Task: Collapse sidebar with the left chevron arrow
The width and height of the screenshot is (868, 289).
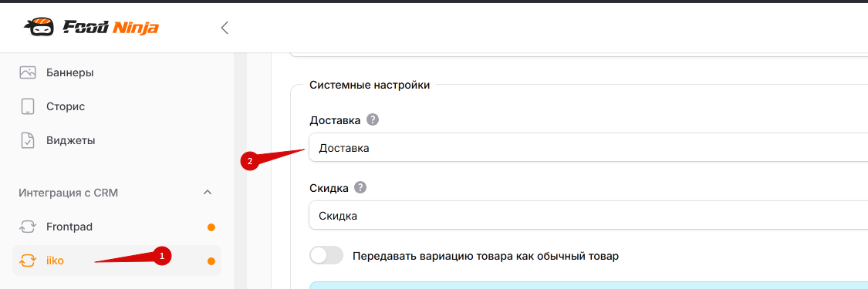Action: (225, 28)
